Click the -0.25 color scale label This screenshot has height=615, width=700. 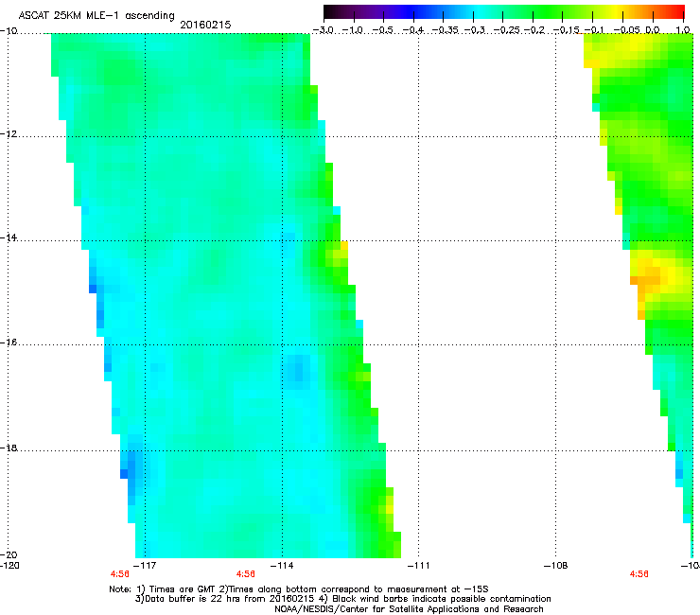coord(506,30)
